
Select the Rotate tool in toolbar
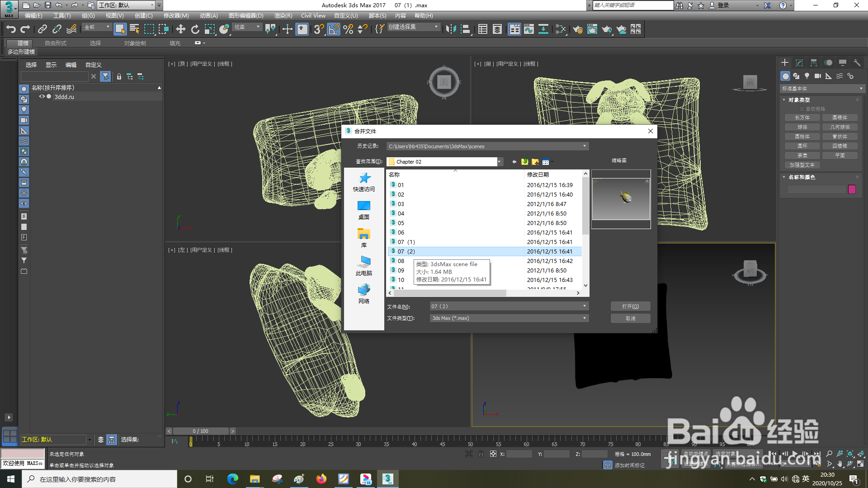tap(195, 29)
